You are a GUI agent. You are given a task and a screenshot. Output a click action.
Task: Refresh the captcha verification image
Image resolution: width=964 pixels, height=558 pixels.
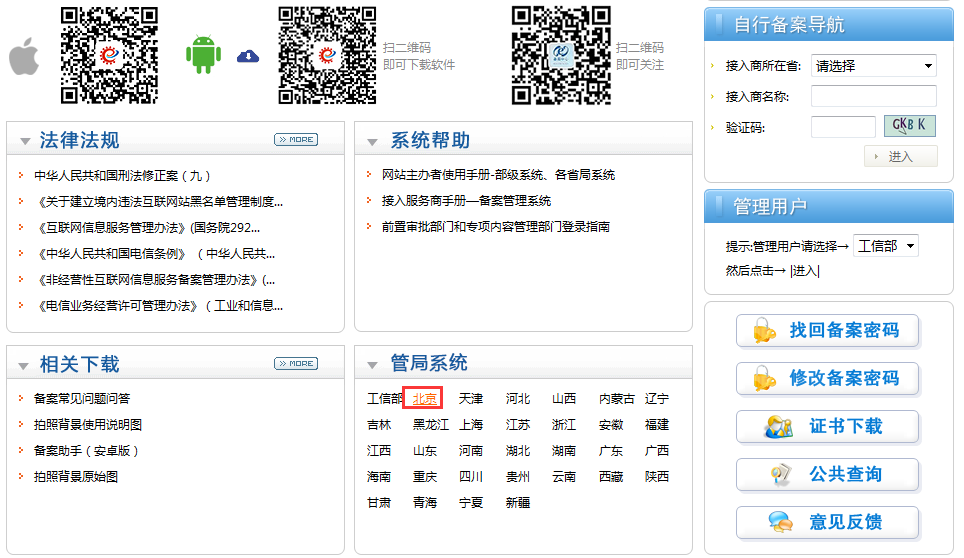pyautogui.click(x=909, y=126)
